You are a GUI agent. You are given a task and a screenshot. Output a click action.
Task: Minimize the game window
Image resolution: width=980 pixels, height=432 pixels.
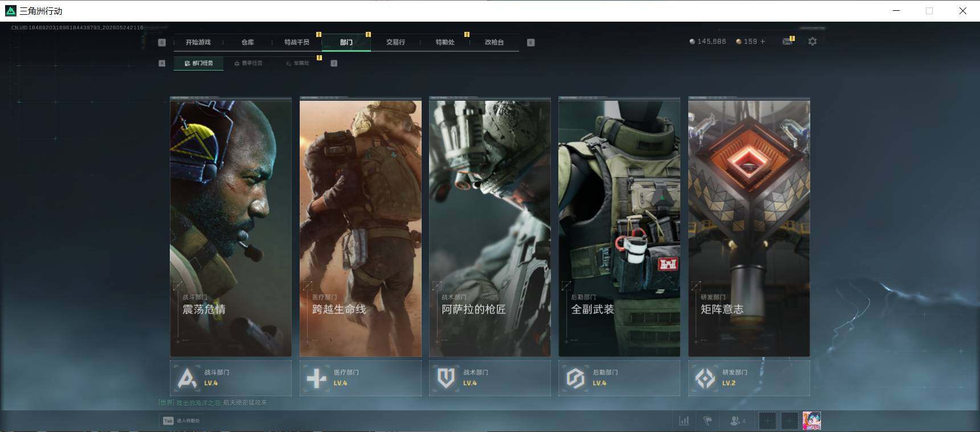click(x=896, y=11)
